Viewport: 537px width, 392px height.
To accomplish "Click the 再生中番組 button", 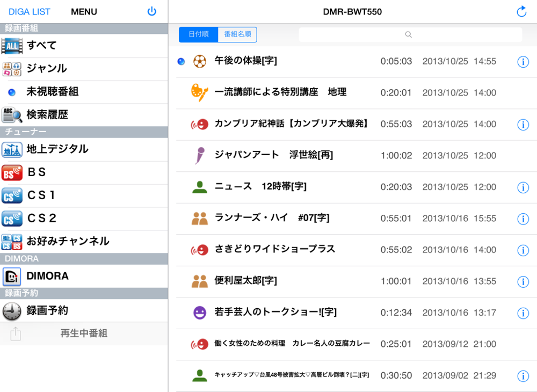I will pos(84,333).
